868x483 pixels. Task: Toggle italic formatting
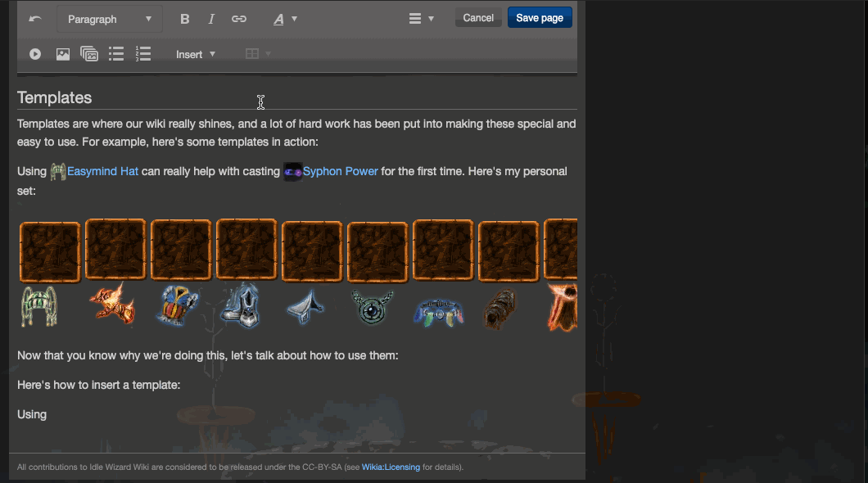(x=211, y=19)
